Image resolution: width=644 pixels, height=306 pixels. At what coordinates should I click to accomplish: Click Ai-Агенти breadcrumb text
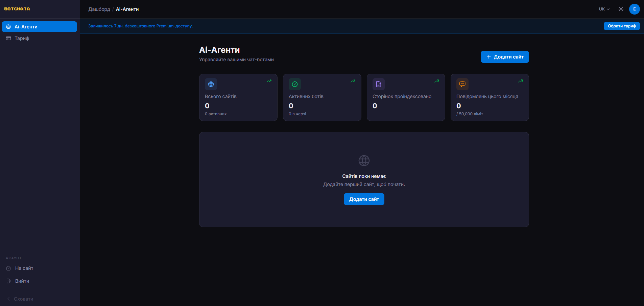coord(127,9)
